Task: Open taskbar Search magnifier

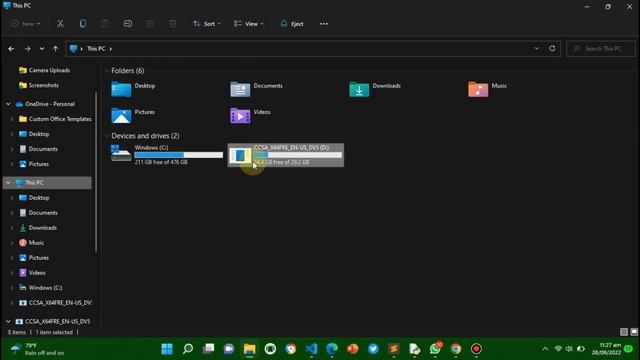Action: (188, 349)
